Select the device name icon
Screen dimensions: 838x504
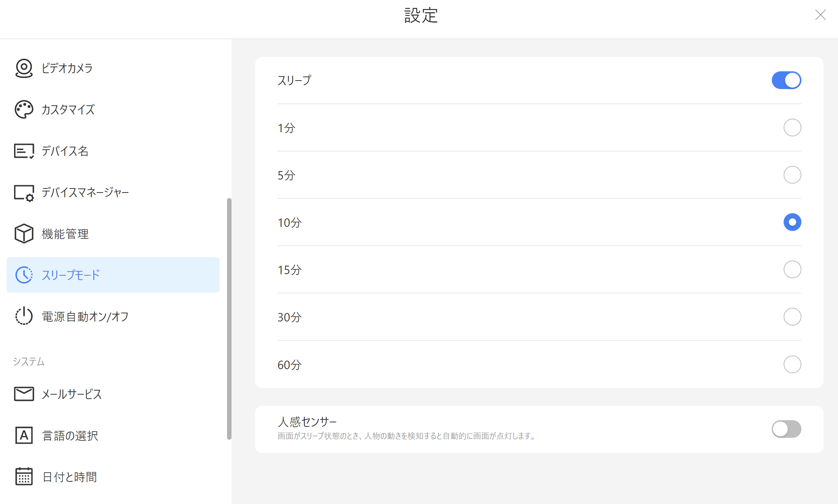coord(24,151)
